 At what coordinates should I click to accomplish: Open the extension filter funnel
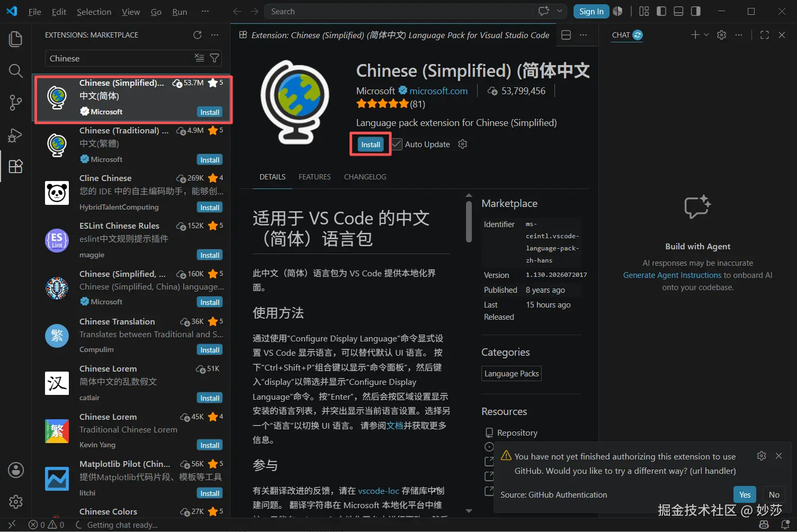[214, 58]
